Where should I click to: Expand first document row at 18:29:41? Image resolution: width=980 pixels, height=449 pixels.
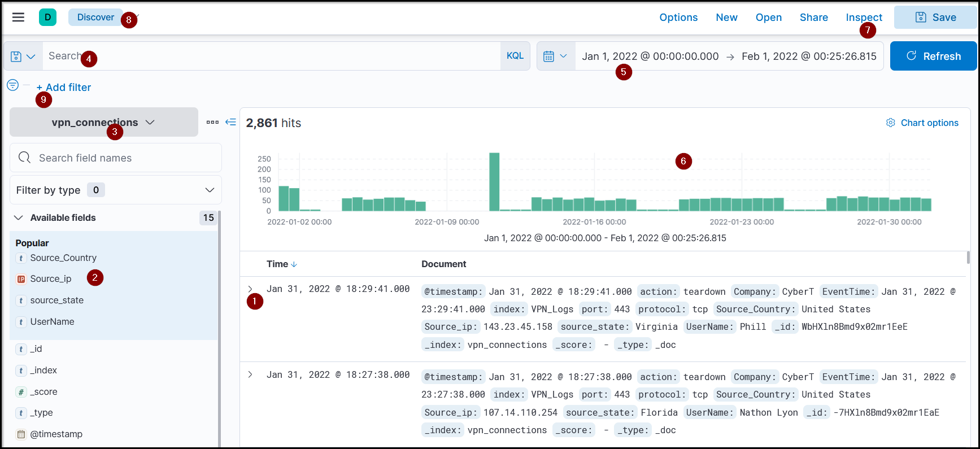250,289
